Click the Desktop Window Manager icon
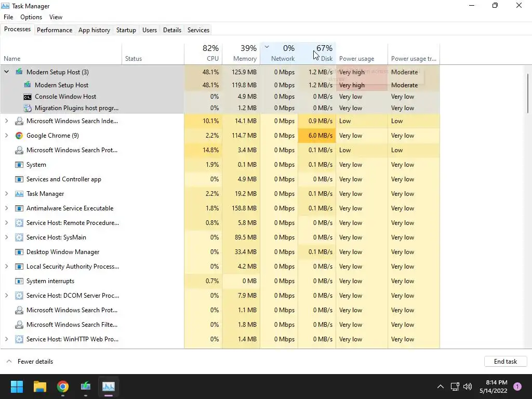 [x=19, y=252]
